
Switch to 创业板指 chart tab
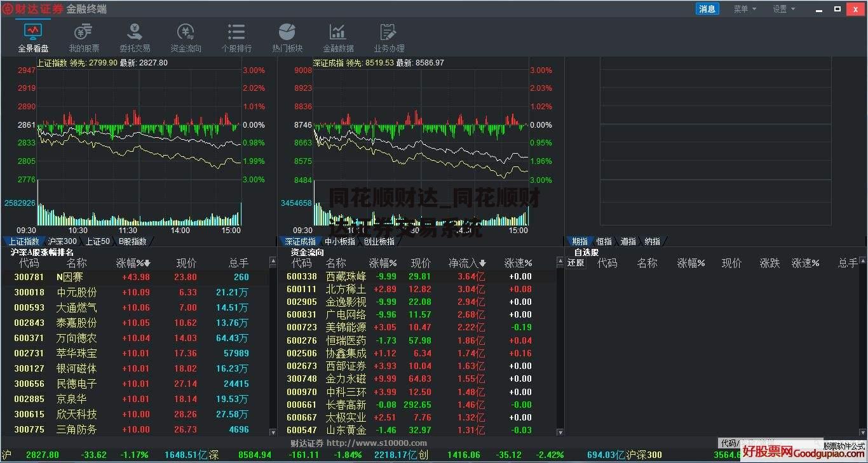click(379, 241)
